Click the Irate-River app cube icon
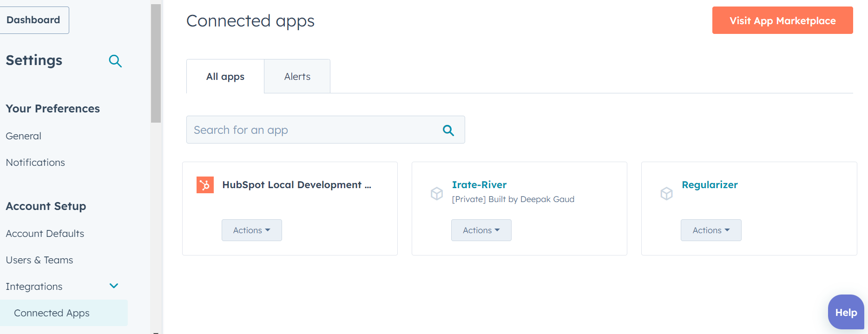868x334 pixels. pos(437,193)
